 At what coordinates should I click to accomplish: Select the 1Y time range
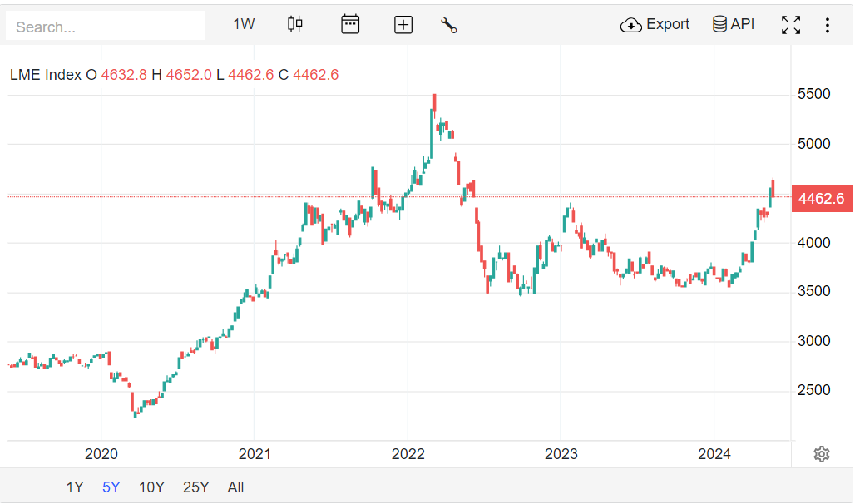[75, 487]
